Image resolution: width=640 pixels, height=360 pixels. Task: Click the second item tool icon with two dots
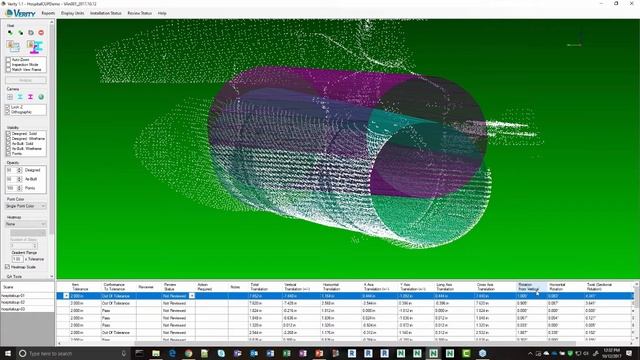click(20, 32)
